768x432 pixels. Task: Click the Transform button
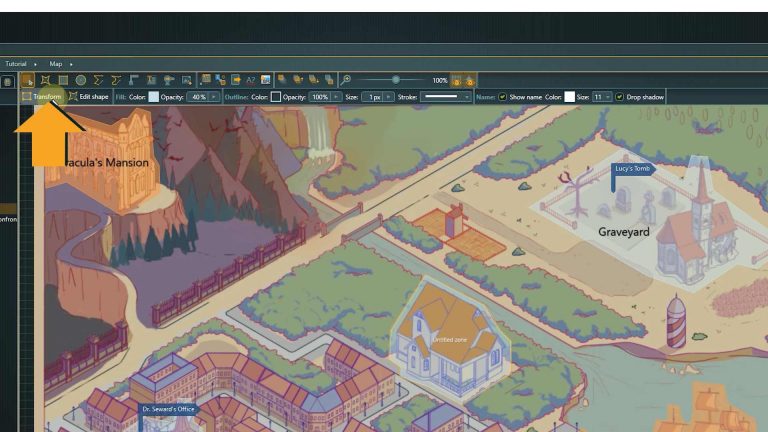coord(42,96)
